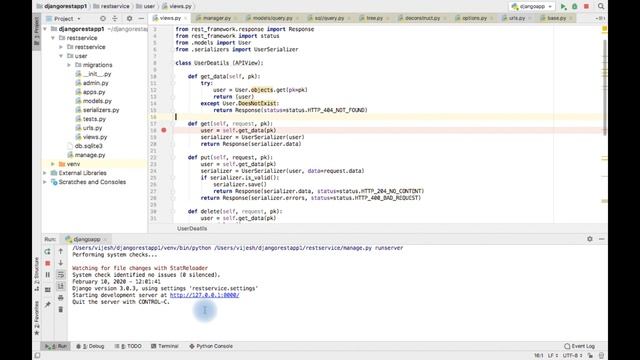
Task: Expand the inner restservice package
Action: tap(61, 47)
